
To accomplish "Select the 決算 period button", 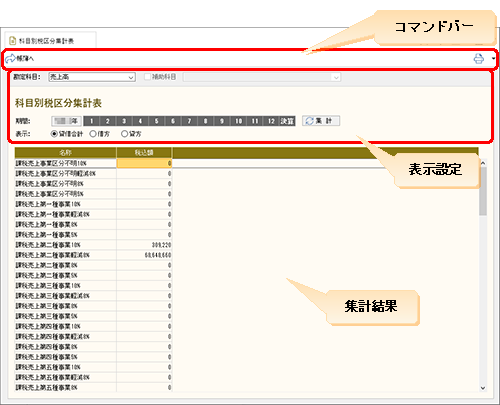I will pyautogui.click(x=287, y=121).
